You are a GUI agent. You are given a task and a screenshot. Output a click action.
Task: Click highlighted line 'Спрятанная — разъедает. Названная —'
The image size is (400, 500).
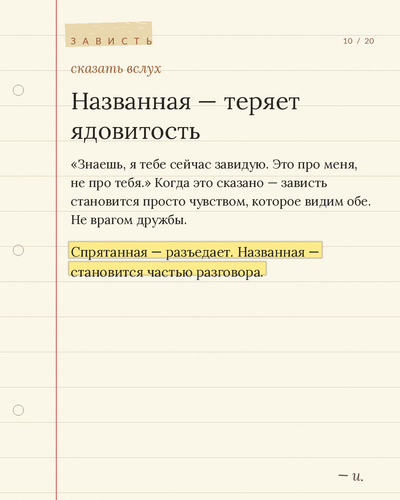coord(195,251)
